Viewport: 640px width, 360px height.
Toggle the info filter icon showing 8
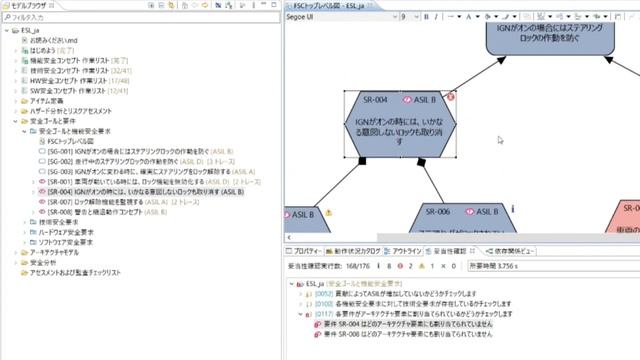click(378, 266)
